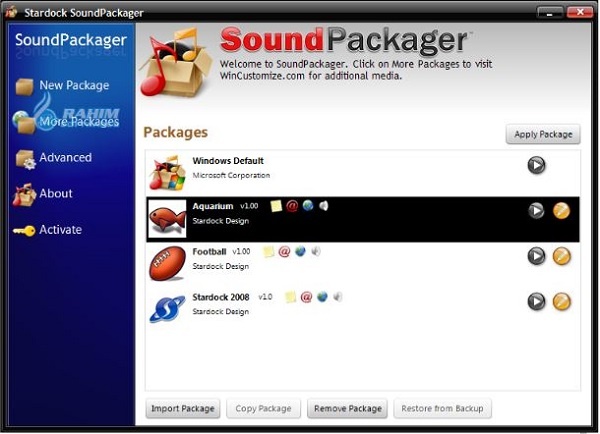
Task: Minimize the SoundPackager window
Action: pos(550,13)
